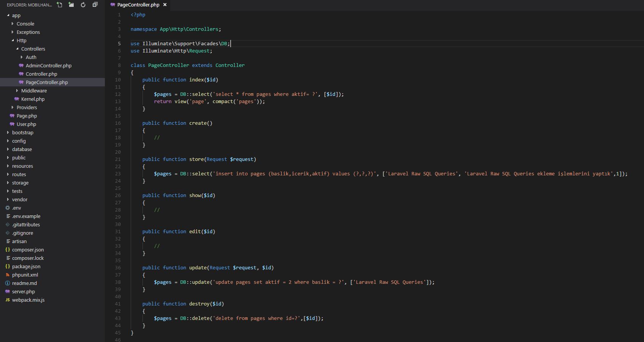Close the PageController.php tab
This screenshot has width=644, height=342.
[x=165, y=5]
